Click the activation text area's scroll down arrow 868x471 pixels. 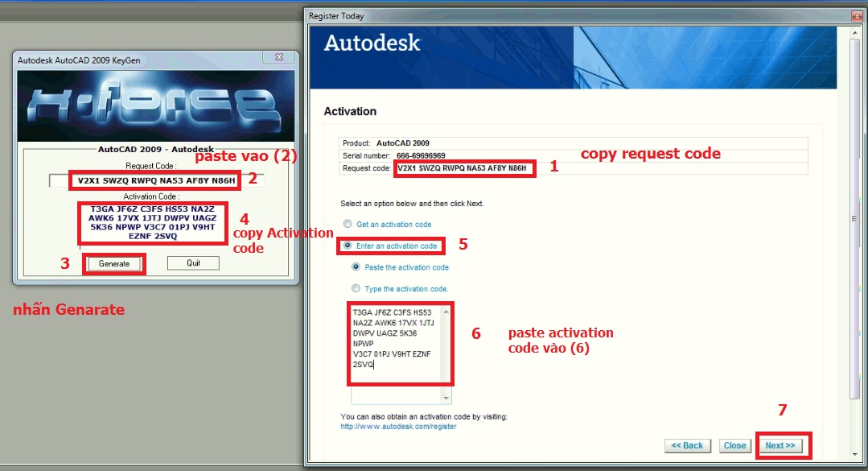pos(447,398)
